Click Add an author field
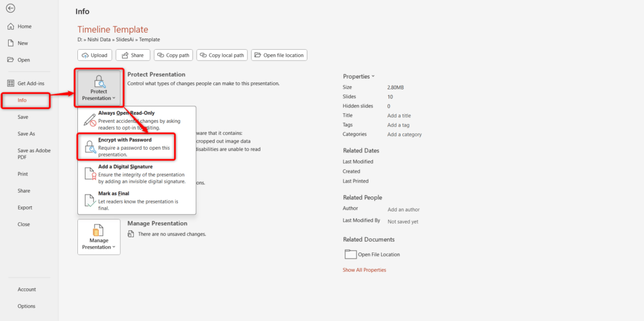644x321 pixels. coord(403,210)
